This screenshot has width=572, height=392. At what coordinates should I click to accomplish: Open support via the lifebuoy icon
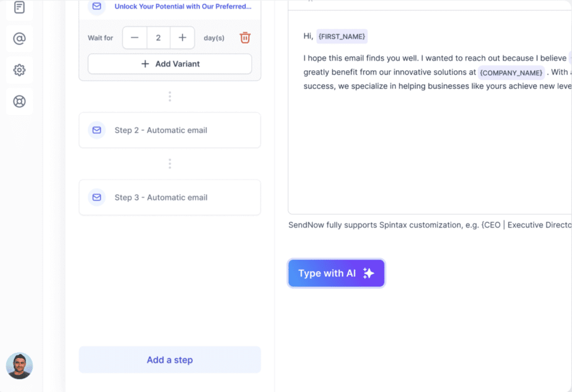(20, 101)
